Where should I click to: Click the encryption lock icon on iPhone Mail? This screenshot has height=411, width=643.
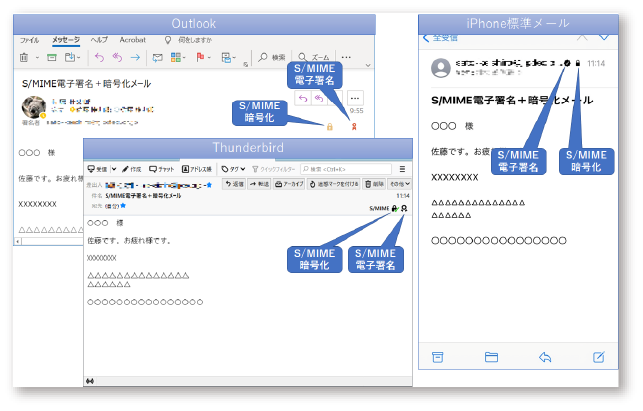578,63
